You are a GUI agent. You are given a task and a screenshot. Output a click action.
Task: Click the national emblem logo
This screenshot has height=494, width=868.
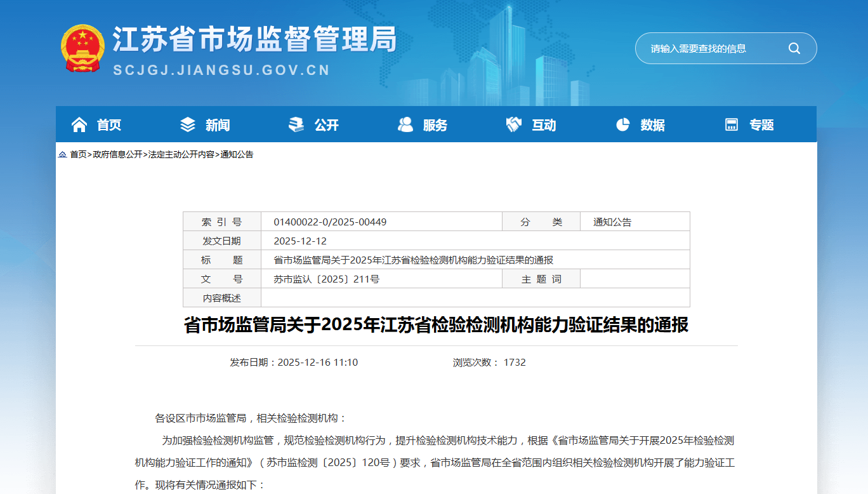83,48
